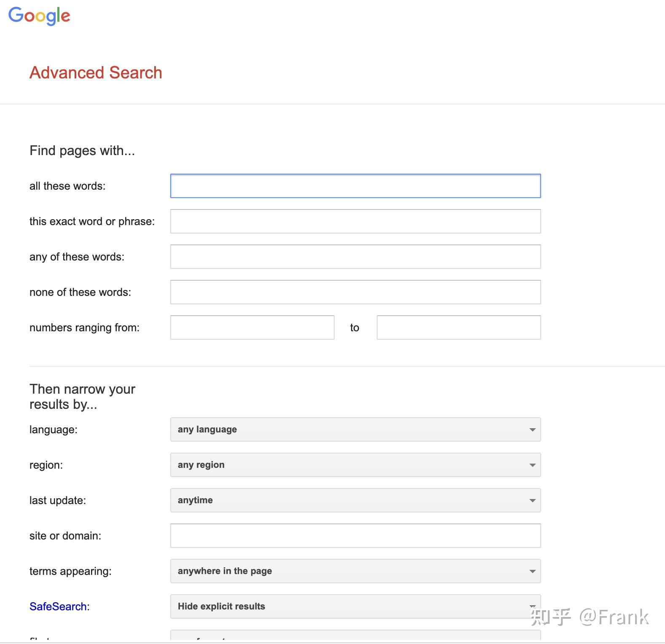Open 'anywhere in the page' dropdown
This screenshot has width=665, height=644.
click(x=355, y=571)
